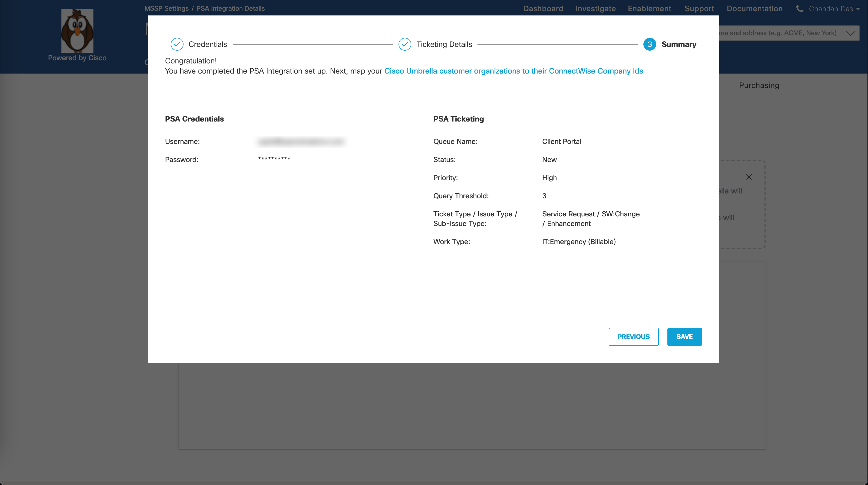Screen dimensions: 868x485
Task: Click the phone icon in header
Action: [x=799, y=9]
